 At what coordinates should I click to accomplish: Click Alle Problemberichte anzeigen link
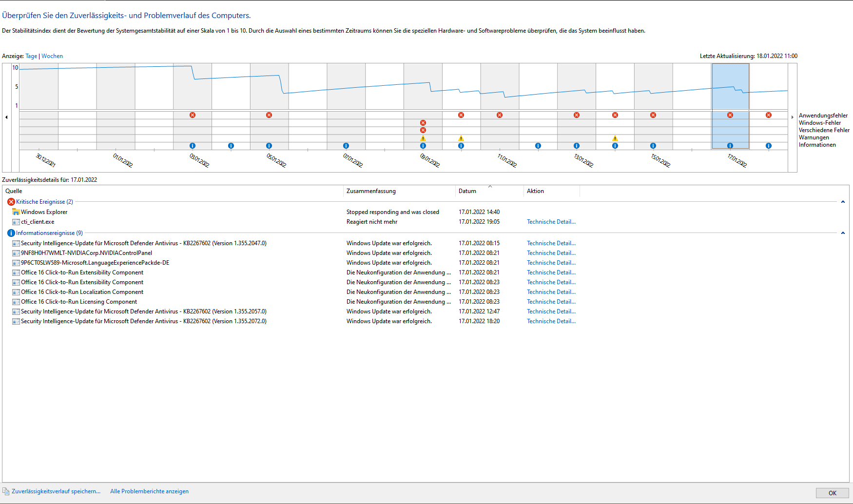(149, 491)
